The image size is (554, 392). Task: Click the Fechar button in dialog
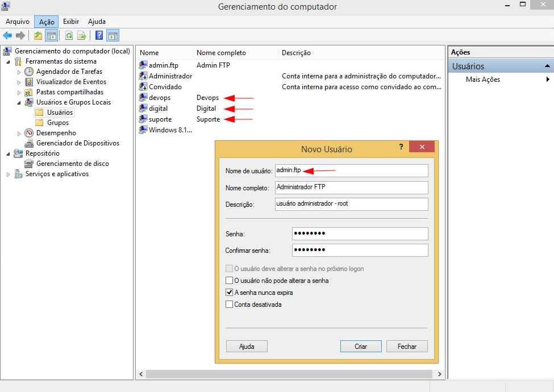pyautogui.click(x=407, y=346)
